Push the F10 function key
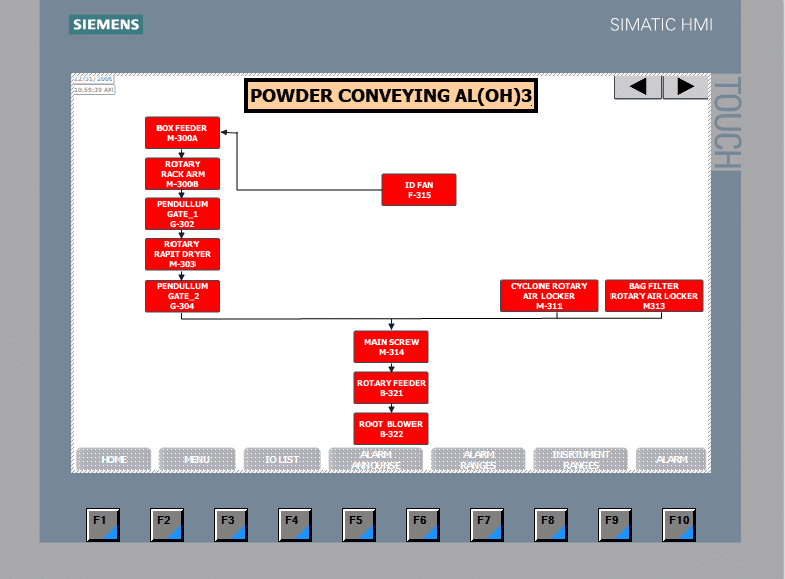Screen dimensions: 785x579 (679, 525)
